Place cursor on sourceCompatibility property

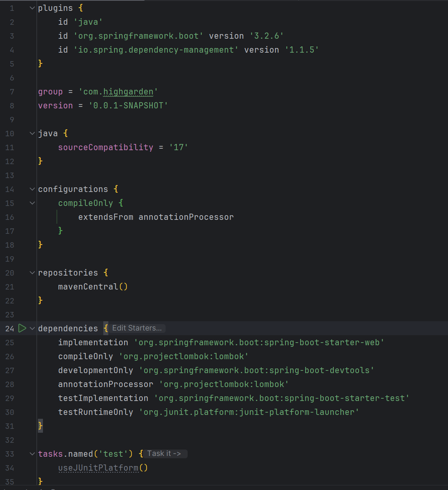[x=106, y=147]
